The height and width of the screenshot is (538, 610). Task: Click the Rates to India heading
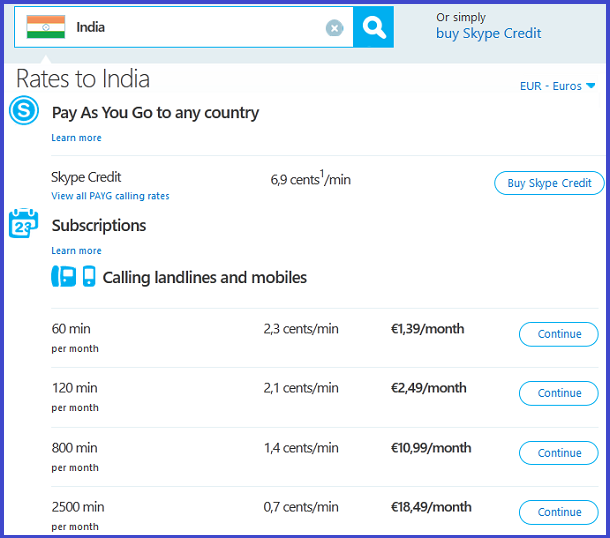coord(83,79)
